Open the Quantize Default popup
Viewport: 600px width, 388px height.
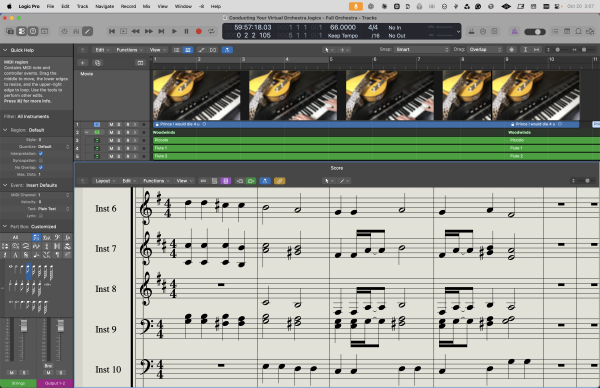54,147
